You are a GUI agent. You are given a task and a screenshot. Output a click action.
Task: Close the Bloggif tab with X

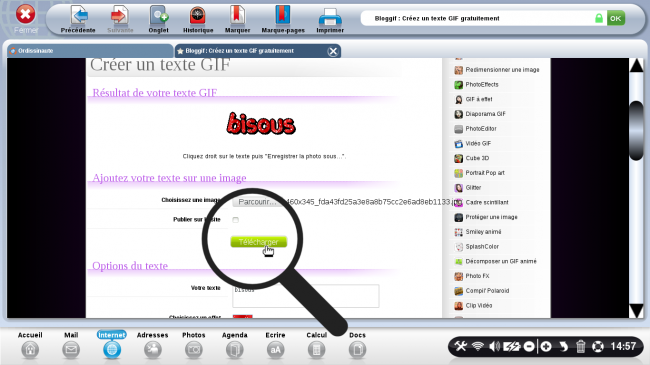pos(332,51)
